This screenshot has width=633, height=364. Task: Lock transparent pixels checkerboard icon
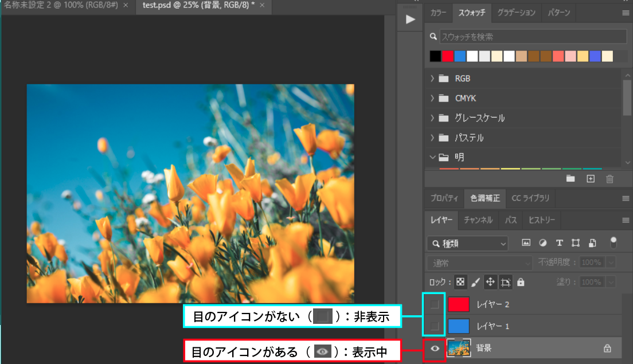460,281
